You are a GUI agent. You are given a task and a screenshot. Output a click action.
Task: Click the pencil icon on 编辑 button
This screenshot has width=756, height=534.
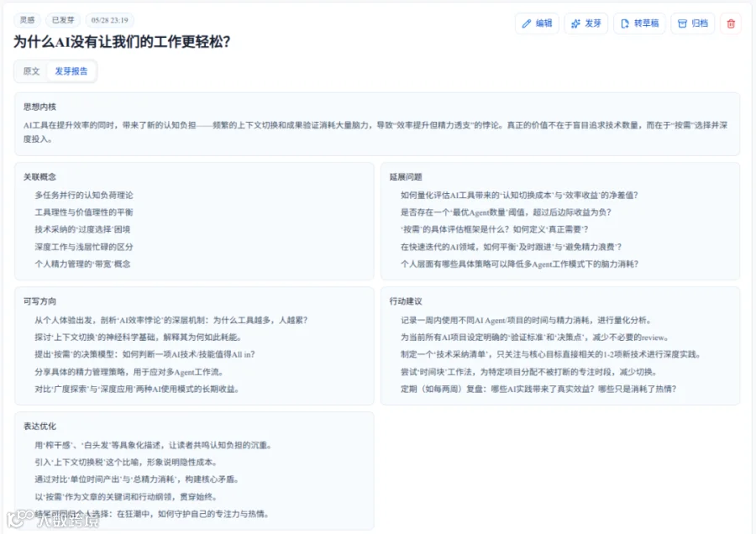pos(527,24)
